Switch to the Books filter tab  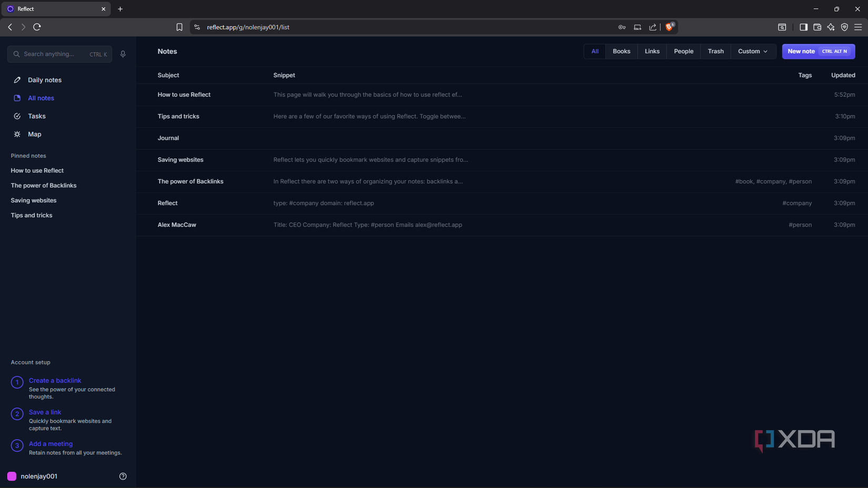(621, 52)
